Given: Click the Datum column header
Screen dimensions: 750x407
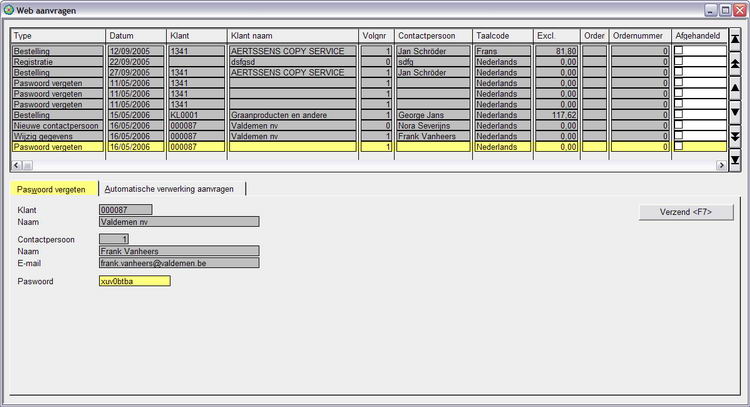Looking at the screenshot, I should point(136,35).
